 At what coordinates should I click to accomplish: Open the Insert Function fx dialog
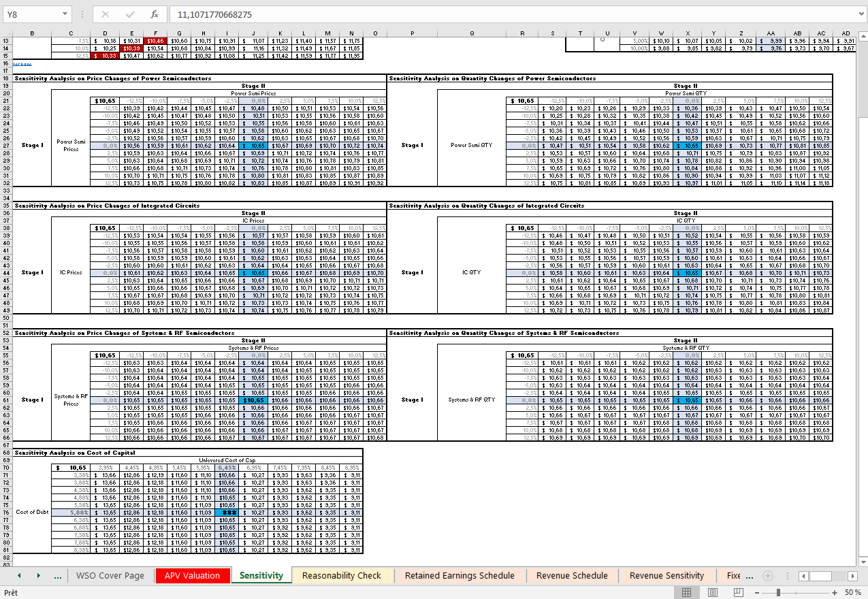155,14
